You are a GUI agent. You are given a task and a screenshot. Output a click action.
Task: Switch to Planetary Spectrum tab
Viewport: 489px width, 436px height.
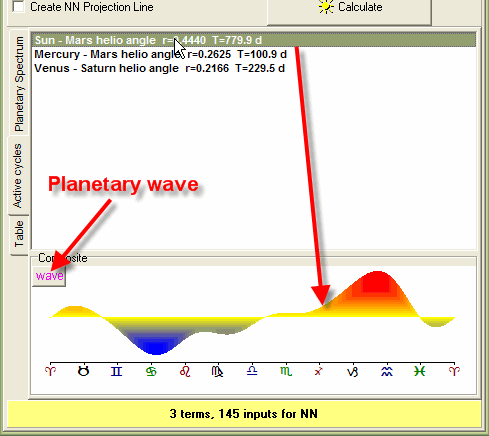(x=19, y=84)
